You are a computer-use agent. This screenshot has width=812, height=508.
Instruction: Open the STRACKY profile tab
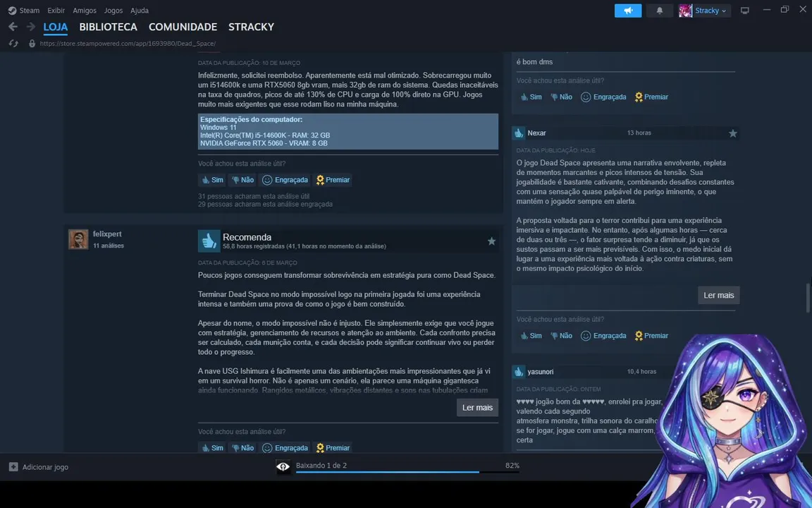pos(251,27)
